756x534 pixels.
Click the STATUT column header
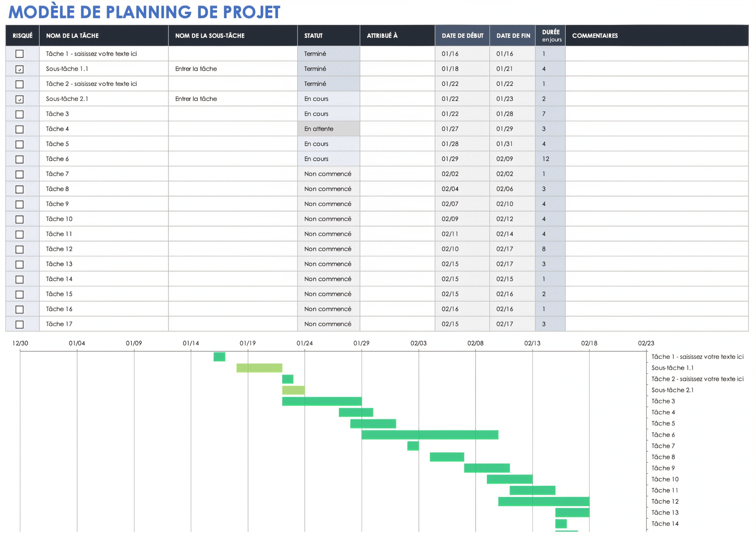click(x=329, y=35)
